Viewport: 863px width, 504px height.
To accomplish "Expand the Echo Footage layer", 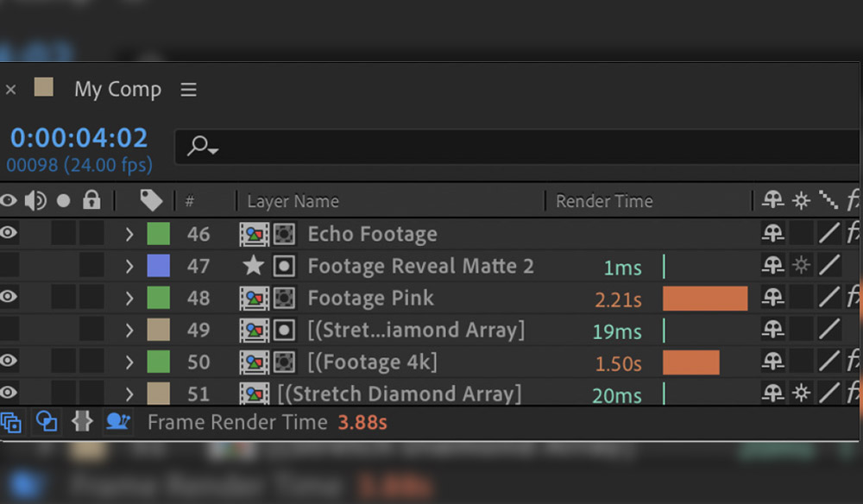I will (x=128, y=233).
